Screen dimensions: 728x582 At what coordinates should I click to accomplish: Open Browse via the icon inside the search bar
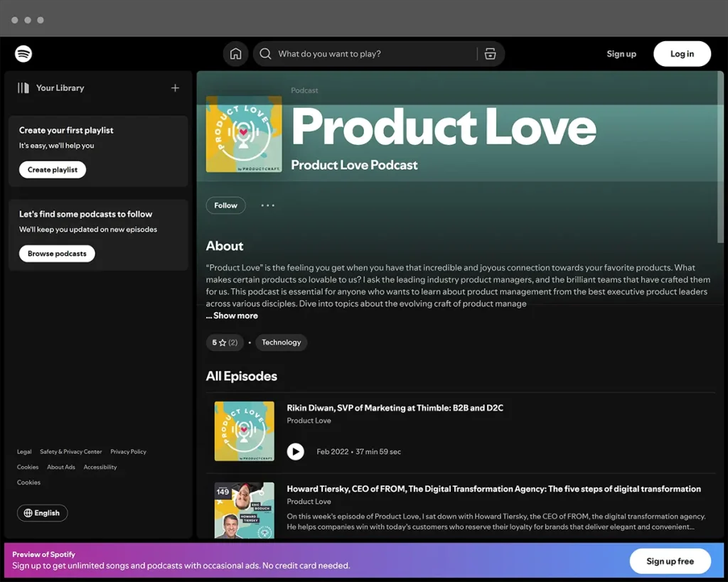pos(491,53)
